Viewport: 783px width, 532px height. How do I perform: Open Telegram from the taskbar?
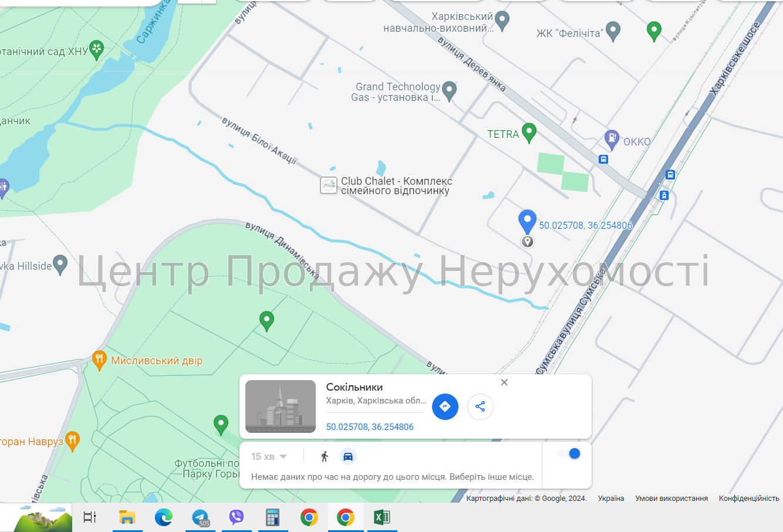coord(200,517)
